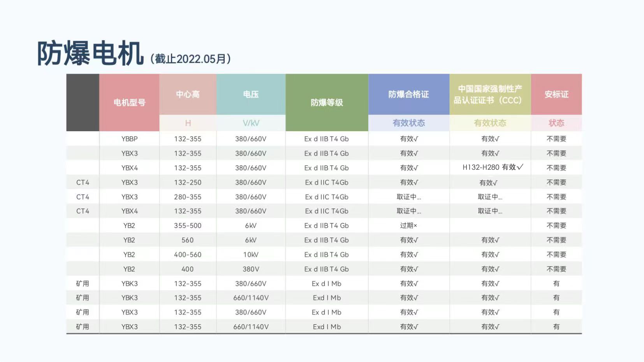Viewport: 644px width, 362px height.
Task: Select the 400-560 center height cell
Action: tap(188, 255)
